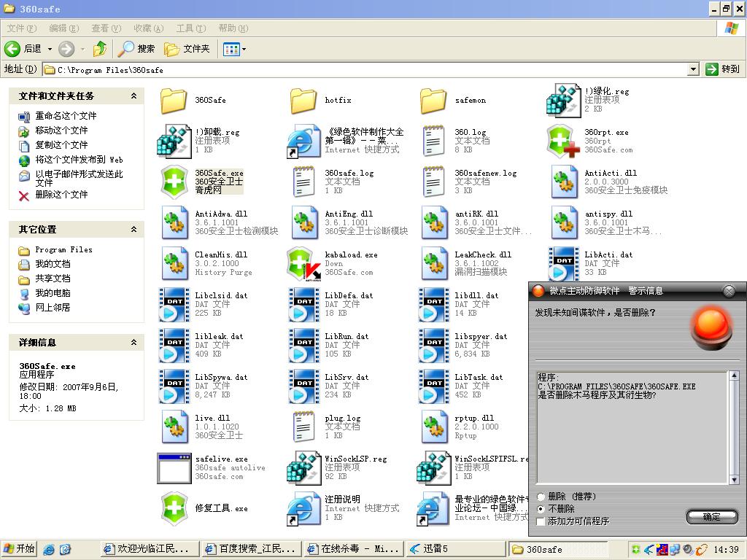The width and height of the screenshot is (747, 560).
Task: Click the 转到 Go button
Action: click(x=723, y=69)
